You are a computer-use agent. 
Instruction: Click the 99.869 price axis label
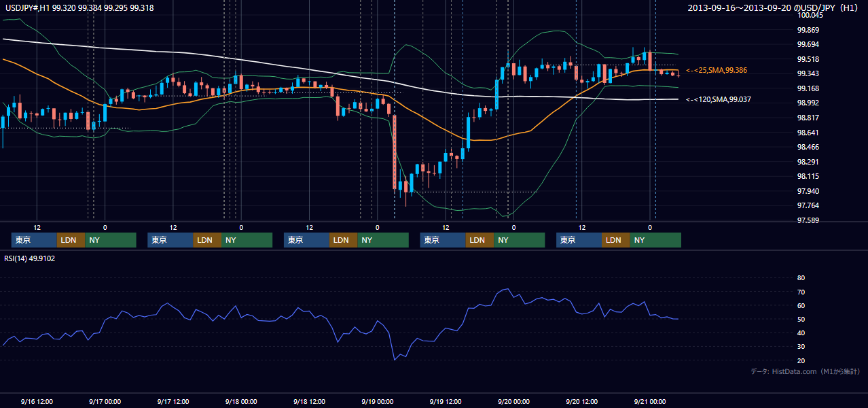coord(808,30)
